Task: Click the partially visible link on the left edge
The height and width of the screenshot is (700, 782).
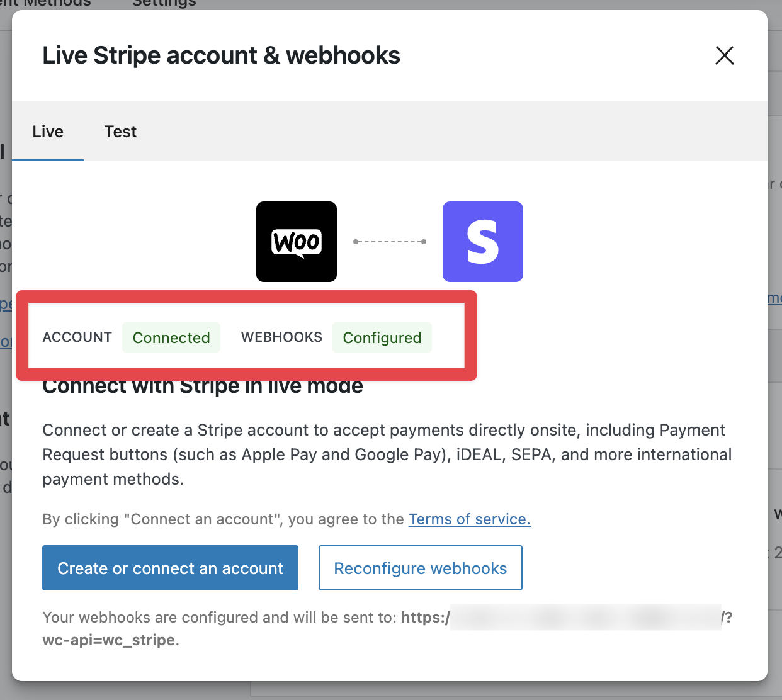Action: pyautogui.click(x=6, y=304)
